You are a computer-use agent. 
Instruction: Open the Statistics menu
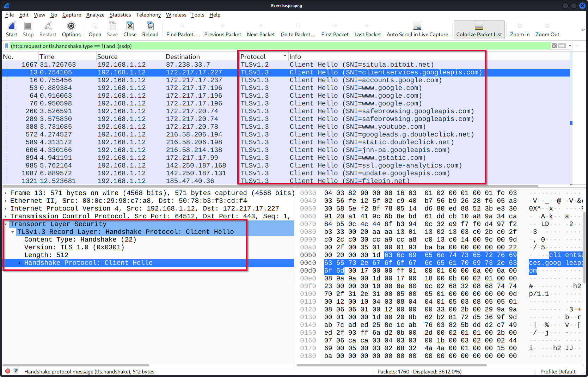pos(120,15)
